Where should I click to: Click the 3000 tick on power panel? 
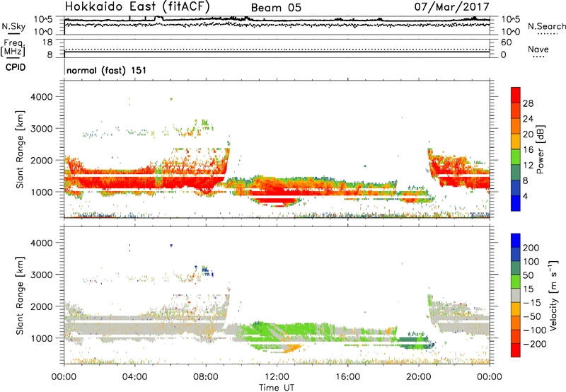[x=42, y=129]
